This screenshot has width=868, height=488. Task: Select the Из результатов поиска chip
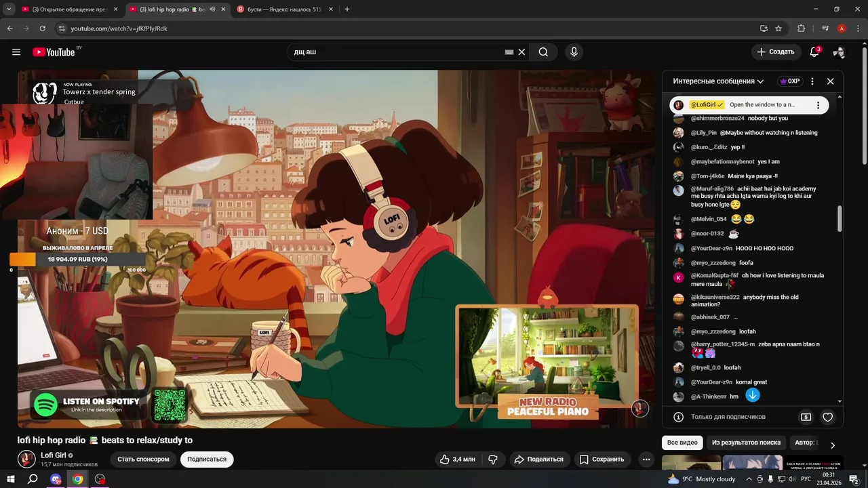[746, 443]
